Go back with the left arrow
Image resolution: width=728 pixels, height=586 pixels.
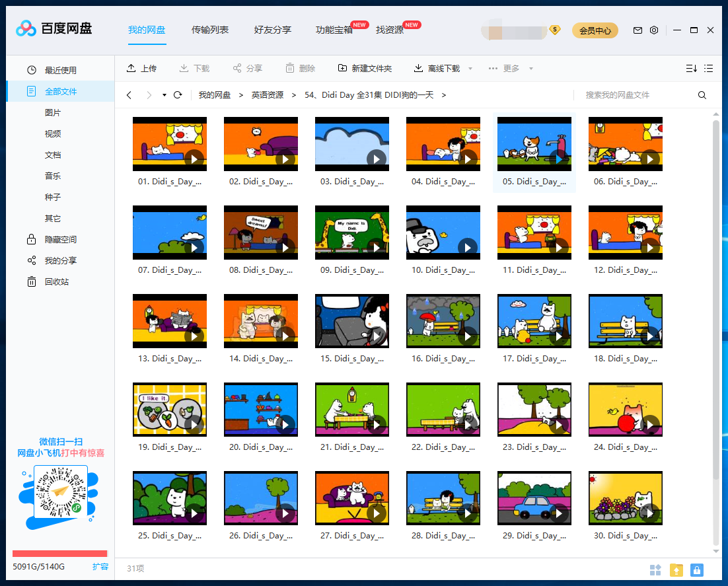coord(129,95)
